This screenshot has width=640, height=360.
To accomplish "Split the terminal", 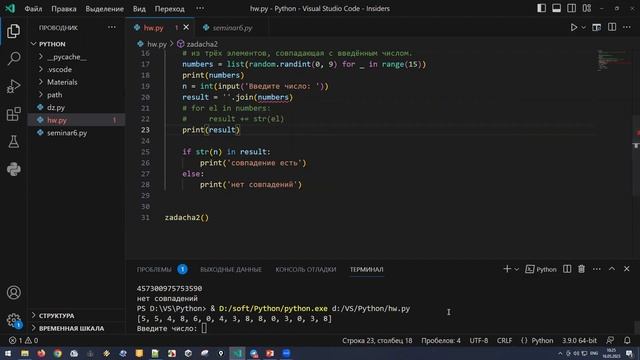I will tap(567, 269).
